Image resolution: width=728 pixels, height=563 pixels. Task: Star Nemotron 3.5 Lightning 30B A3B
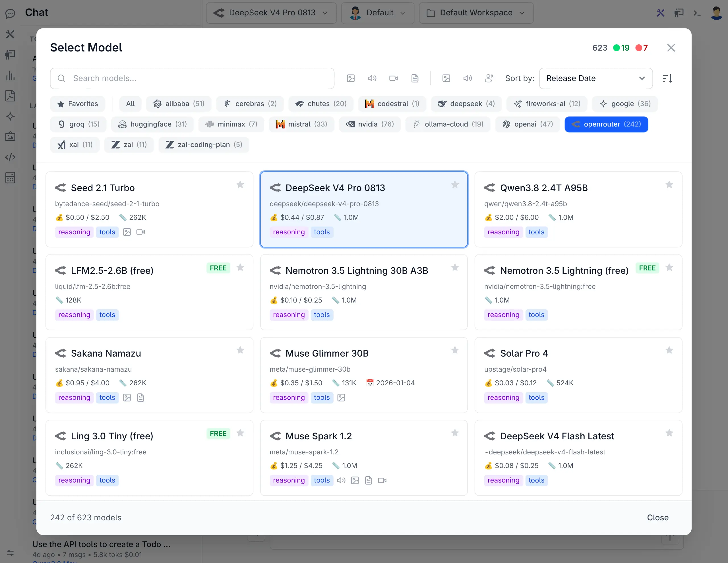pos(455,267)
